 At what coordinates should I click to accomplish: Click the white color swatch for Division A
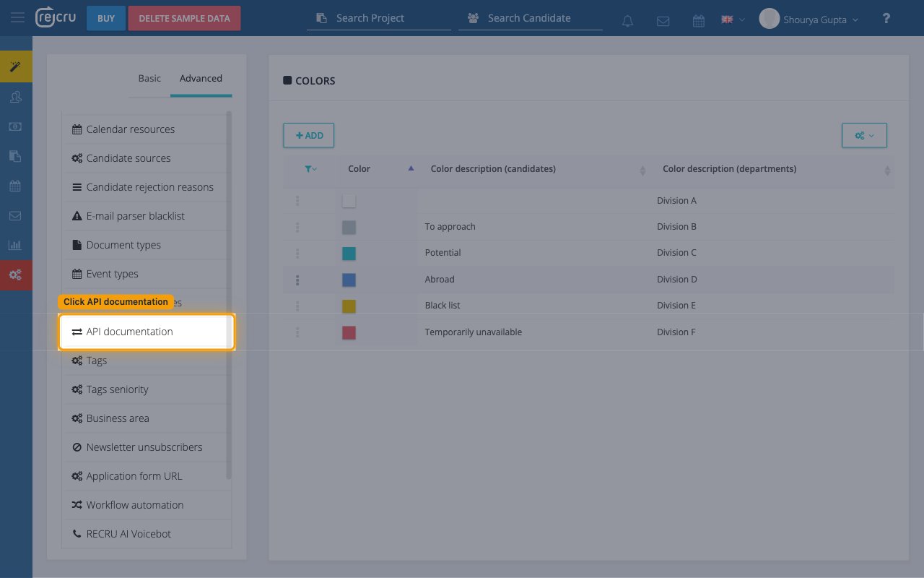coord(349,201)
